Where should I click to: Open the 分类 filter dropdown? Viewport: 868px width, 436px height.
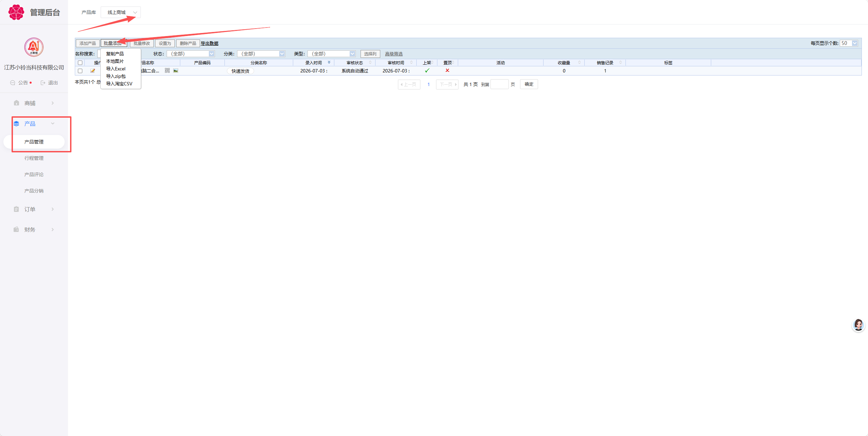pos(261,54)
